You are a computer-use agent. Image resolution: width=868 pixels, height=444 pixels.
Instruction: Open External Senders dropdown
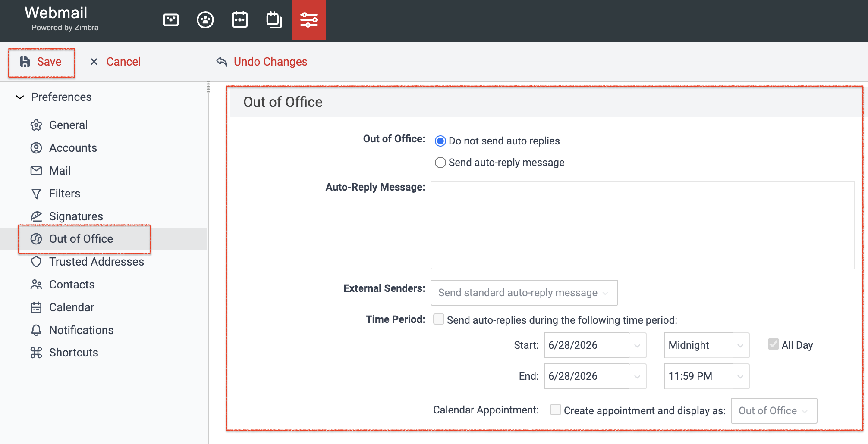[524, 293]
